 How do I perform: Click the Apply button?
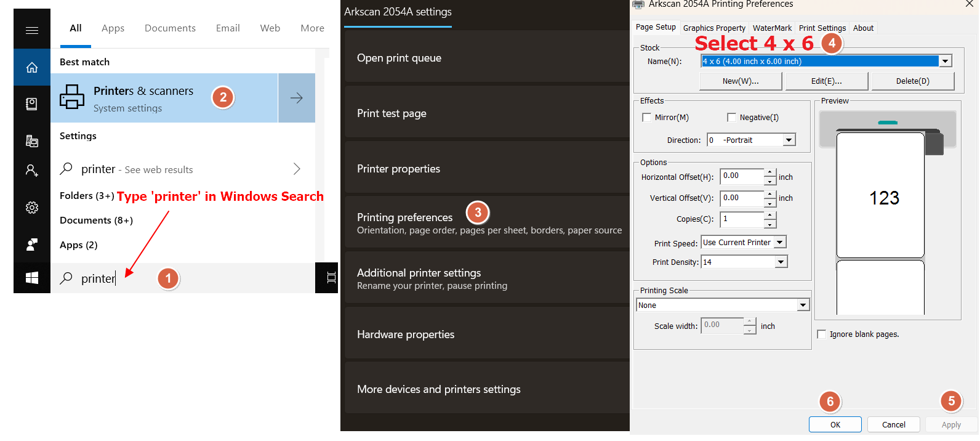tap(951, 424)
